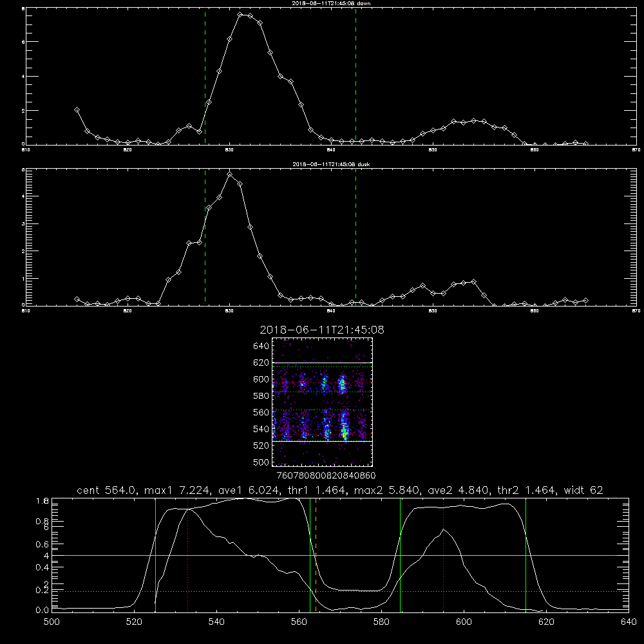Click the 560 y-axis label beside the spectral image
644x644 pixels.
pos(261,412)
